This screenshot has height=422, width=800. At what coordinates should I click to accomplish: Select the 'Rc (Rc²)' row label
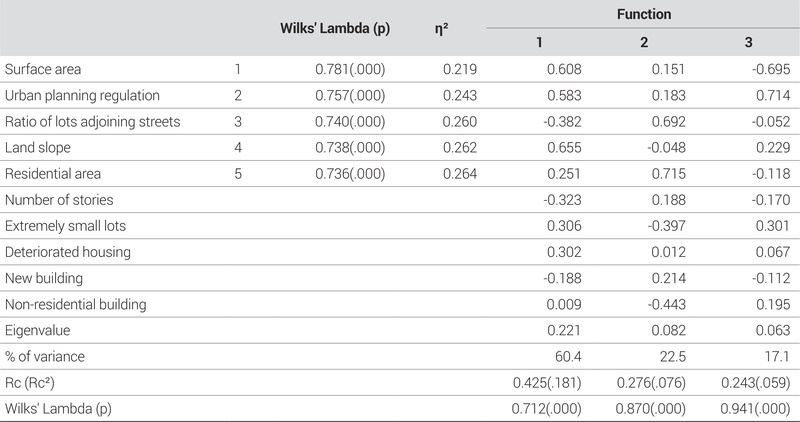(x=31, y=382)
